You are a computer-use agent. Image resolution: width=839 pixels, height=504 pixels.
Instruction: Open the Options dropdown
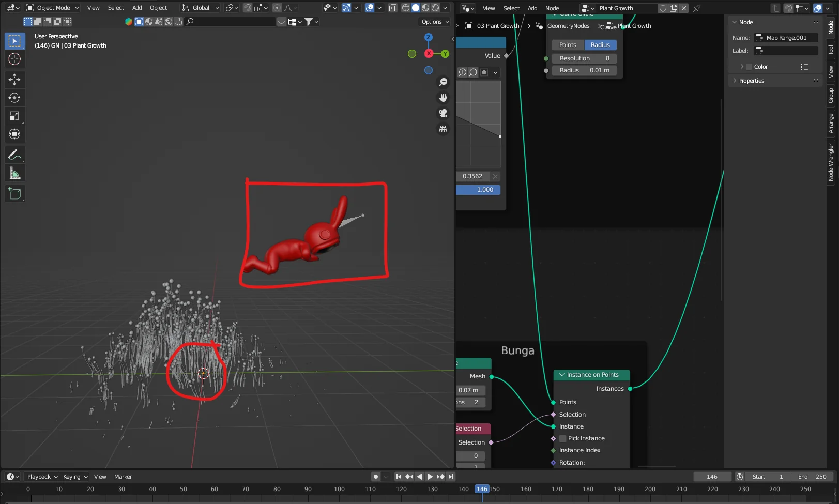point(435,22)
